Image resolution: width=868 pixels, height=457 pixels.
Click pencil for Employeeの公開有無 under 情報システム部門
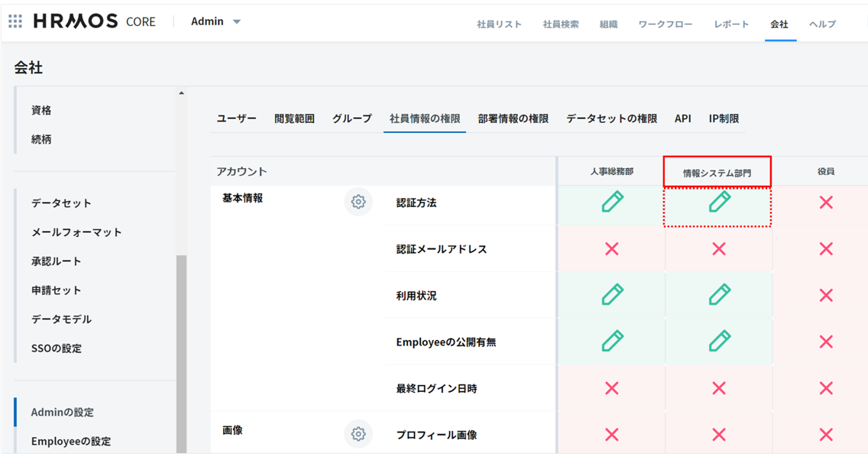719,341
